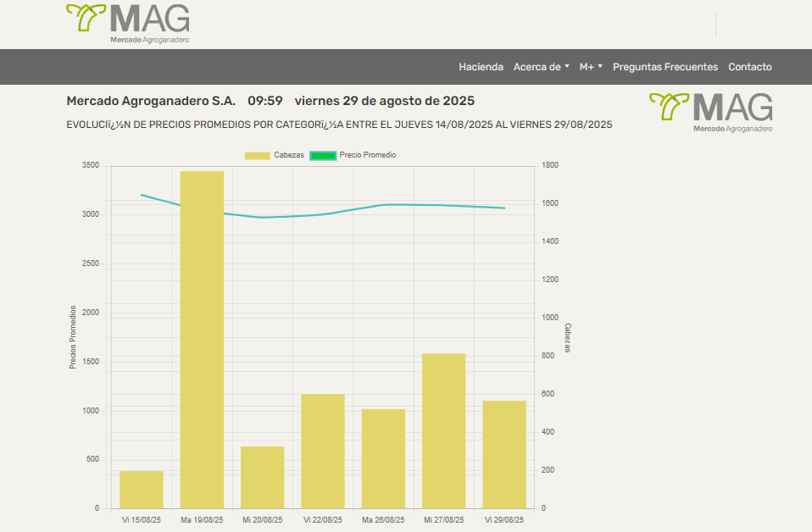Open the Hacienda menu item
The height and width of the screenshot is (532, 812).
click(x=481, y=67)
